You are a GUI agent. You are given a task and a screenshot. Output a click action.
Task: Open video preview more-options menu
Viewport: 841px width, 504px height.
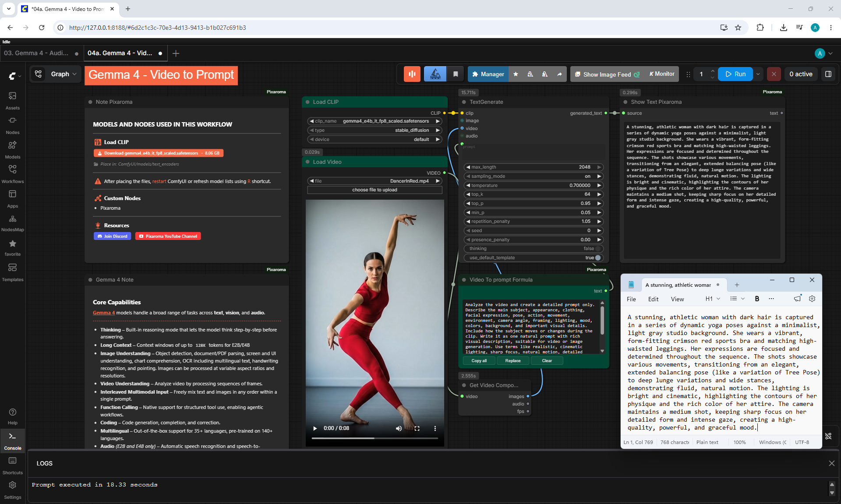[x=435, y=428]
